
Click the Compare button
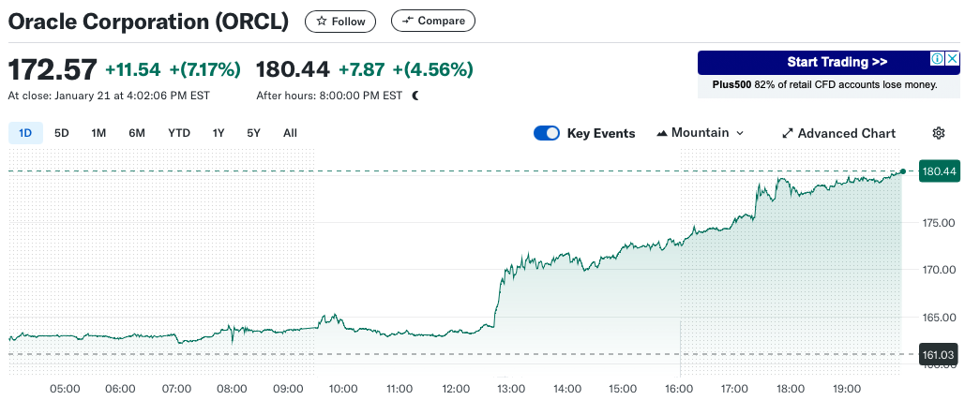(x=433, y=21)
